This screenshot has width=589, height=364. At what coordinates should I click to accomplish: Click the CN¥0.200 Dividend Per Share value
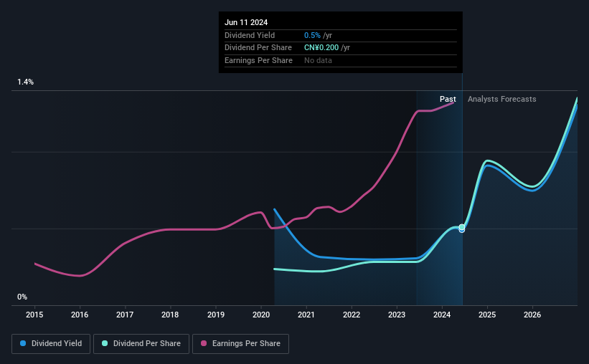point(321,48)
